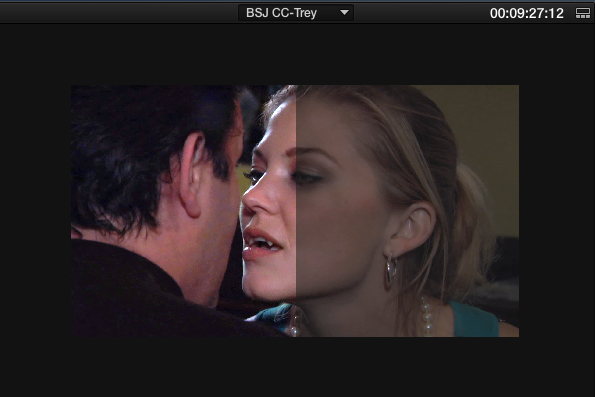Click the 00:09:27:12 timecode display
This screenshot has height=397, width=595.
[x=526, y=13]
